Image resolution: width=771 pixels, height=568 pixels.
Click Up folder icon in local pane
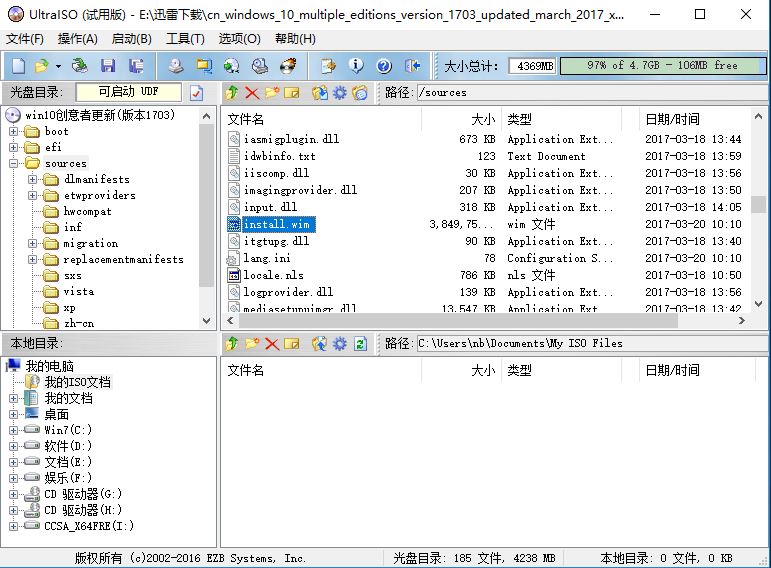coord(232,343)
